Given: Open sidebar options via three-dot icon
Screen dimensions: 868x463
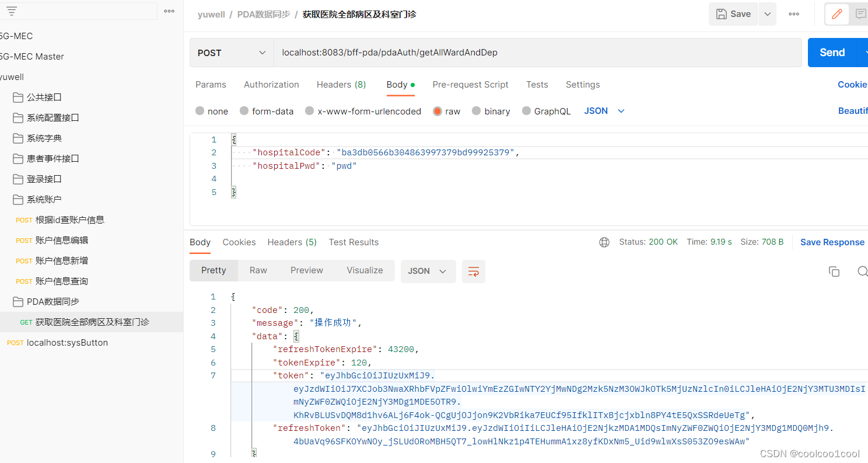Looking at the screenshot, I should [x=169, y=10].
